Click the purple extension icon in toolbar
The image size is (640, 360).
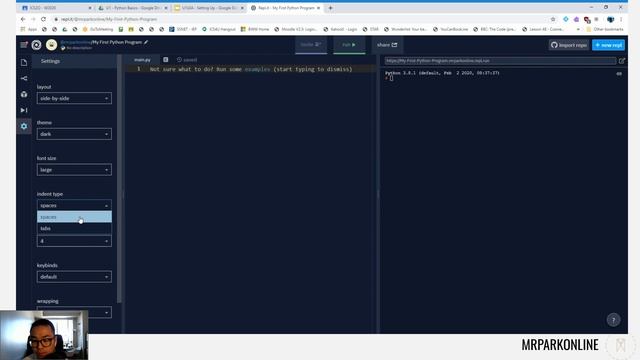pos(576,19)
